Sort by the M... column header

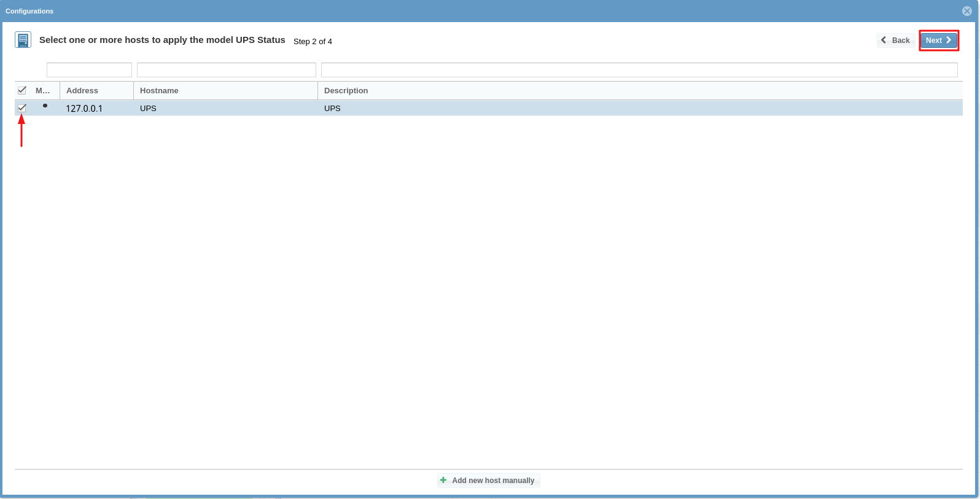[43, 91]
